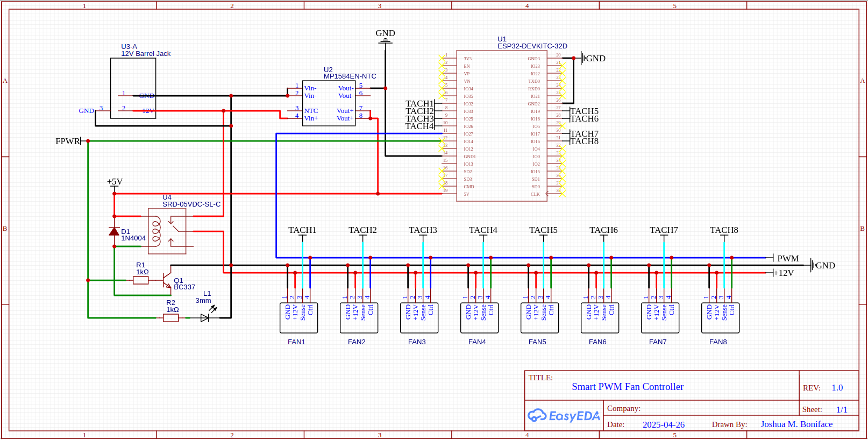Screen dimensions: 868x440
Task: Click the Joshua M. Boniface author text
Action: [x=796, y=424]
